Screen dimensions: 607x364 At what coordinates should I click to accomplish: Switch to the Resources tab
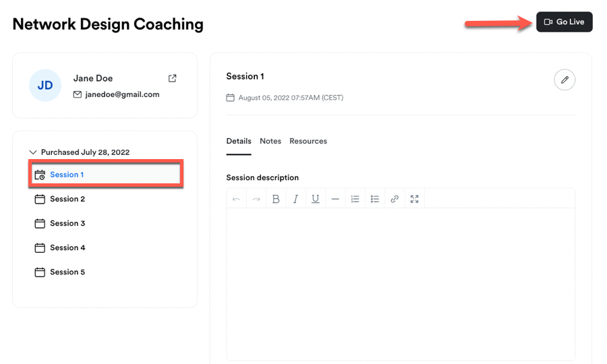[308, 142]
